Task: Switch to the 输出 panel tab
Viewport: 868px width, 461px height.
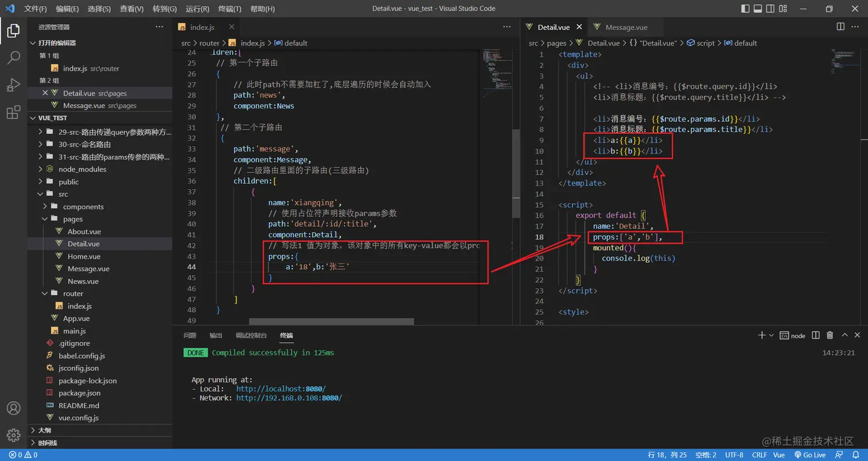Action: 216,335
